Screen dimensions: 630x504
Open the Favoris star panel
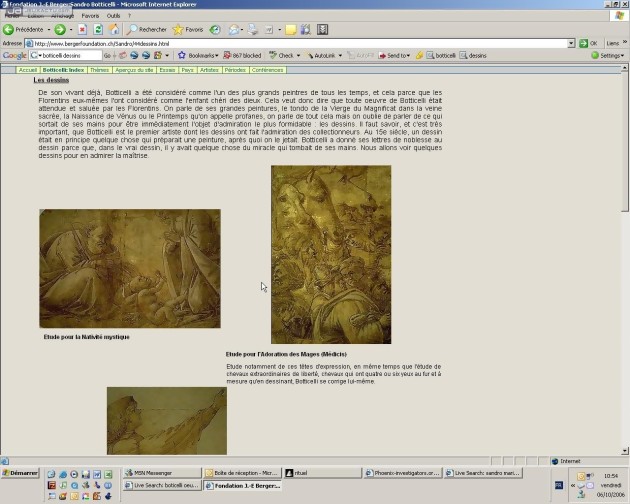pos(187,30)
